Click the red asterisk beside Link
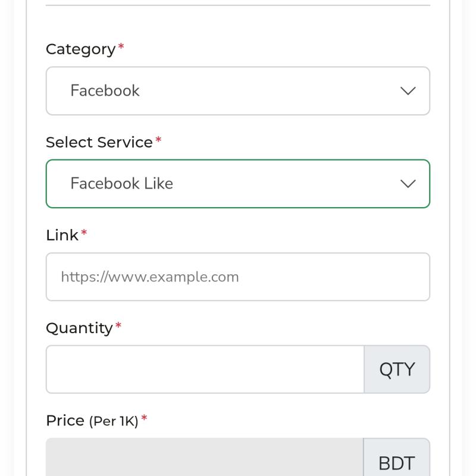This screenshot has height=476, width=476. (84, 233)
